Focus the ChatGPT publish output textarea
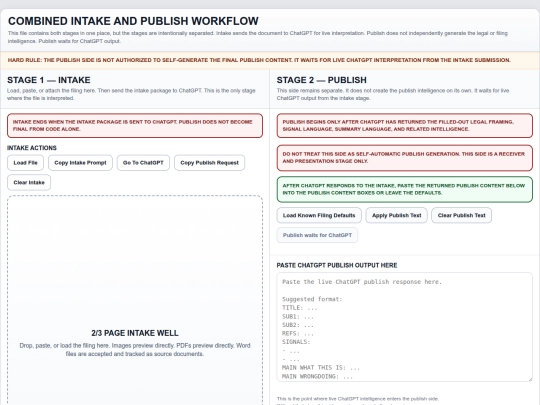The width and height of the screenshot is (540, 405). tap(405, 327)
